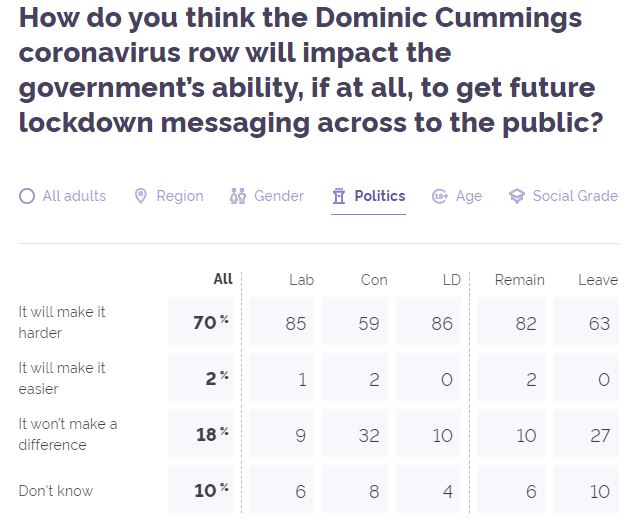This screenshot has height=530, width=634.
Task: Click the 18+ Age icon
Action: [440, 196]
